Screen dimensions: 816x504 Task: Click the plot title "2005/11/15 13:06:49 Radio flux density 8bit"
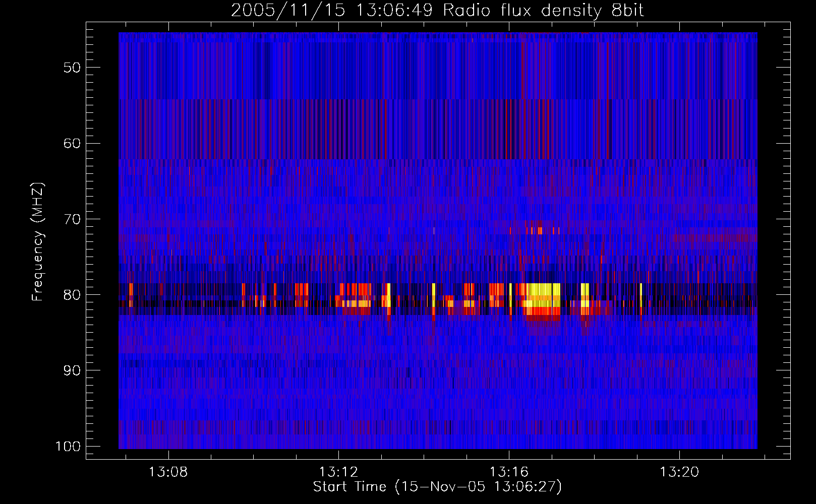(x=437, y=10)
